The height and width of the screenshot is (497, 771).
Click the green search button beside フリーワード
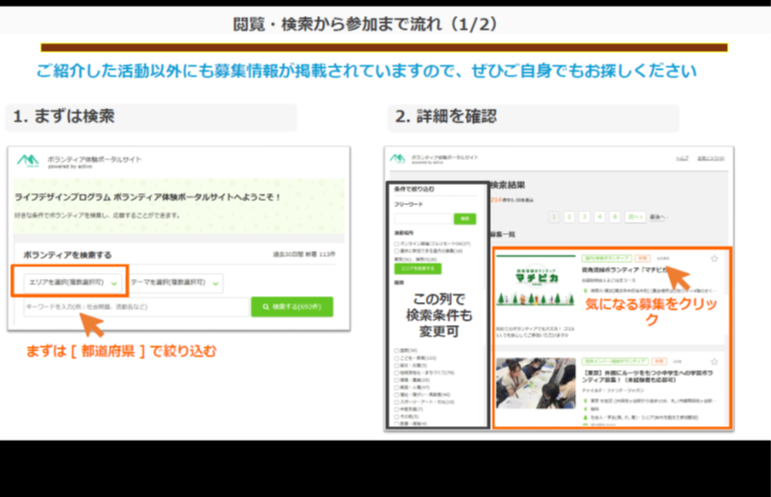coord(465,218)
